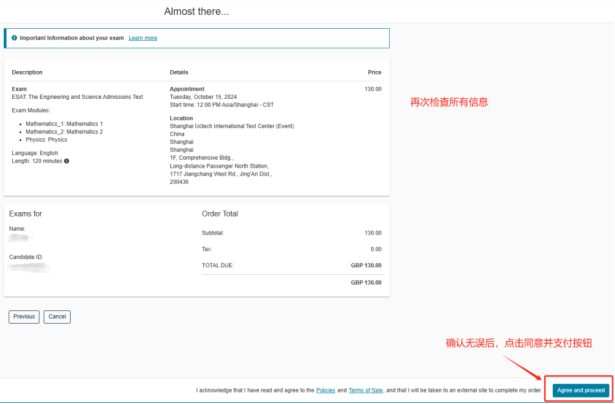This screenshot has width=615, height=404.
Task: Select the 'Almost there...' heading
Action: [197, 11]
